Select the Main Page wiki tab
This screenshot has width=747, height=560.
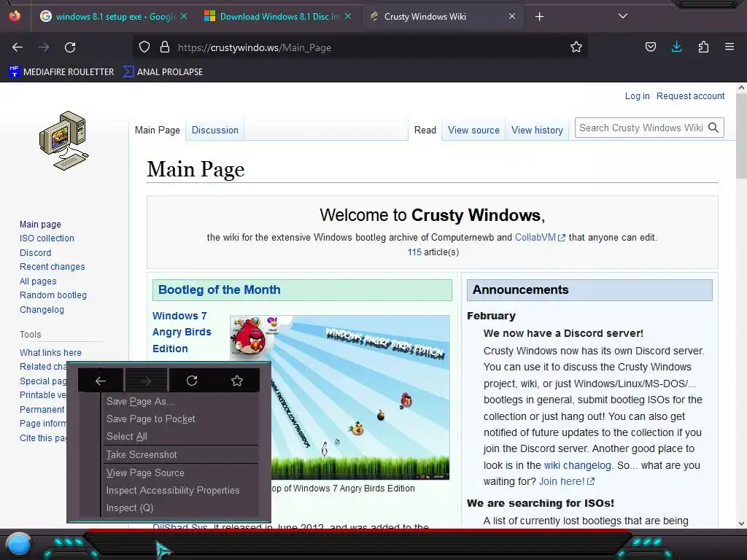tap(158, 130)
